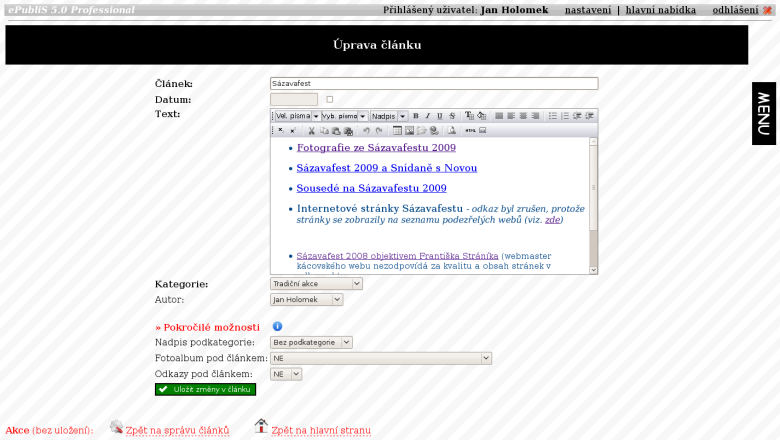780x440 pixels.
Task: Open the file browser folder icon
Action: click(422, 130)
